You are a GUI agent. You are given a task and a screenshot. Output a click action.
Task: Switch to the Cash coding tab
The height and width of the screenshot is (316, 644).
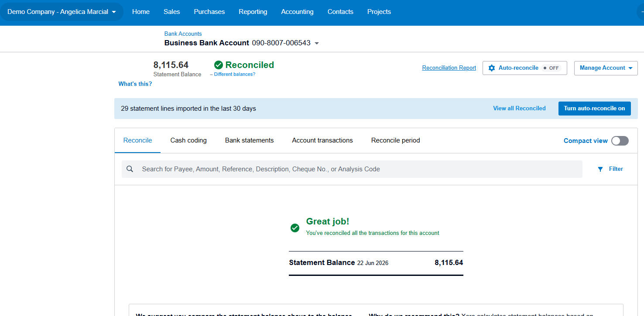tap(188, 140)
